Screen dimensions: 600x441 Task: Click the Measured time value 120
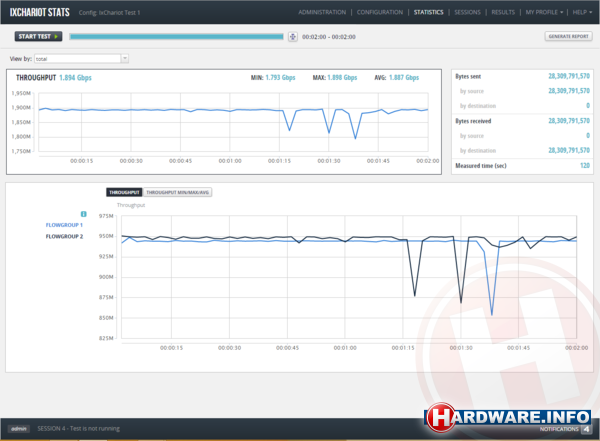coord(585,165)
